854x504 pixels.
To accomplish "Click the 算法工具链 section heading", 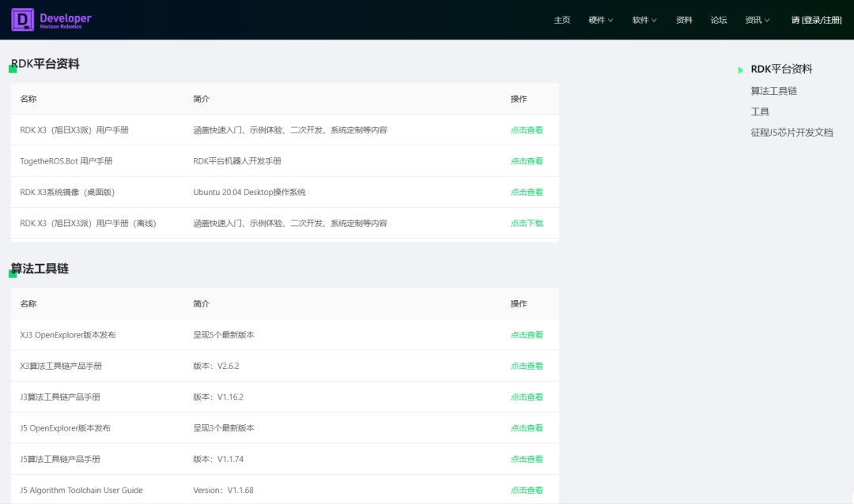I will click(x=40, y=269).
